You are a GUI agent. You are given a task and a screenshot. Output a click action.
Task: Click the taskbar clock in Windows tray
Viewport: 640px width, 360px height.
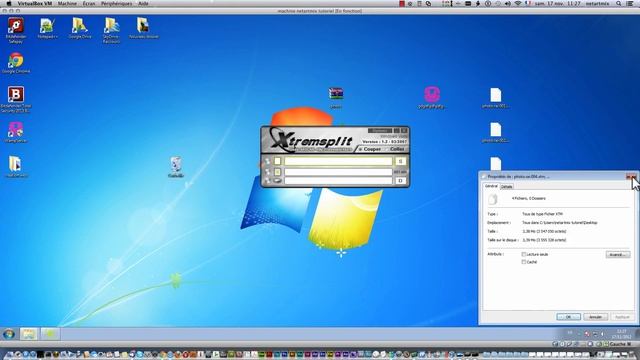pos(622,334)
